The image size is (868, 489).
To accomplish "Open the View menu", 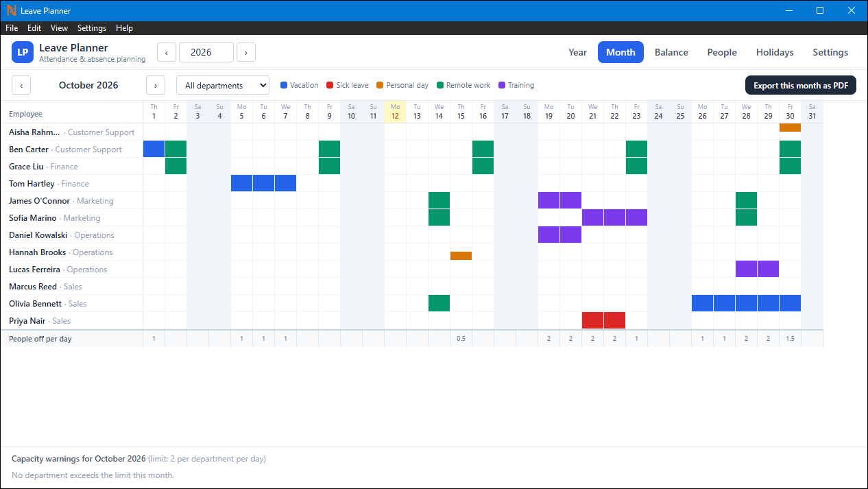I will tap(60, 28).
